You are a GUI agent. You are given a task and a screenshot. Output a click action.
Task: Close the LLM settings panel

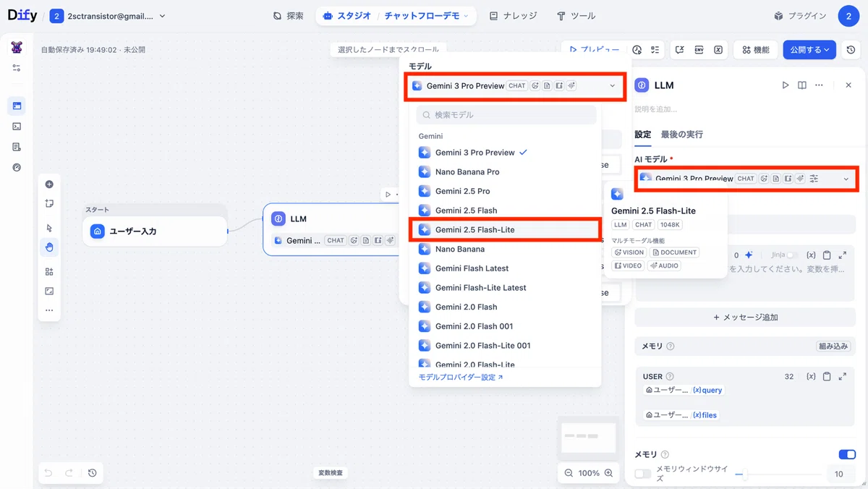(x=848, y=85)
